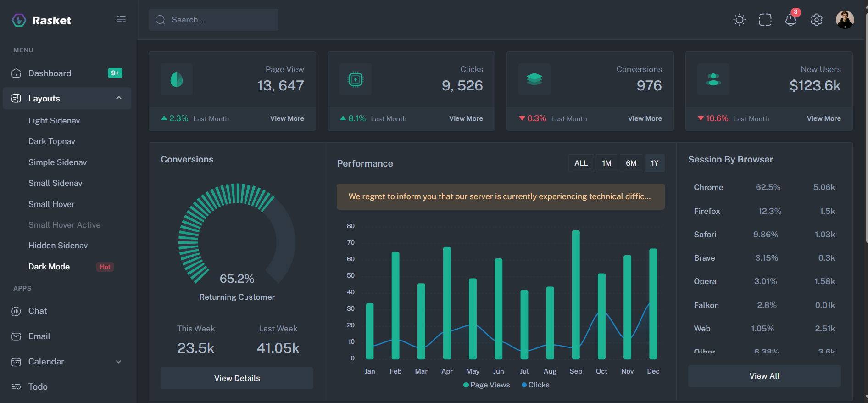868x403 pixels.
Task: Click the September bar in Performance chart
Action: (x=576, y=295)
